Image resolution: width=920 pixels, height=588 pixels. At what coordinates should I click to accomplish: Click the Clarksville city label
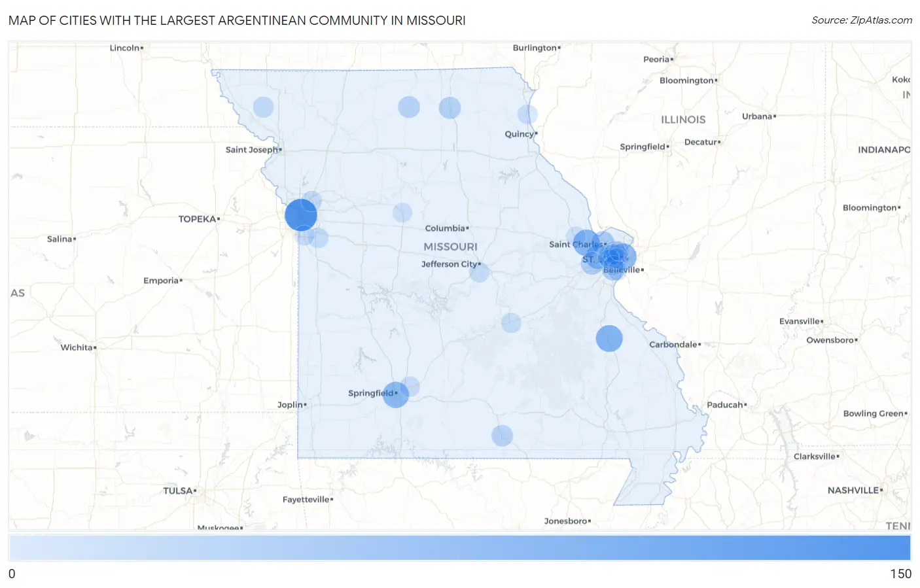pos(815,457)
